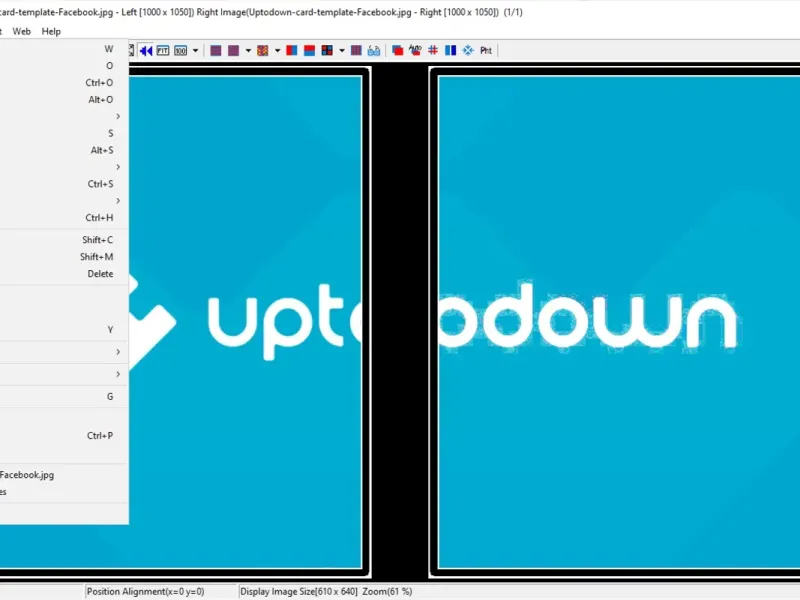Choose the menu entry with shortcut Ctrl+S
This screenshot has height=600, width=800.
pos(64,184)
